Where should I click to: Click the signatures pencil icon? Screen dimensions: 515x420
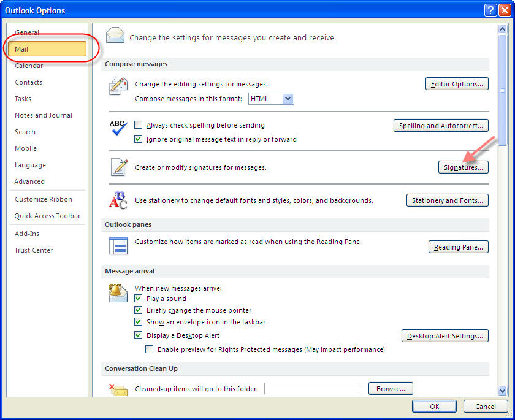point(118,166)
